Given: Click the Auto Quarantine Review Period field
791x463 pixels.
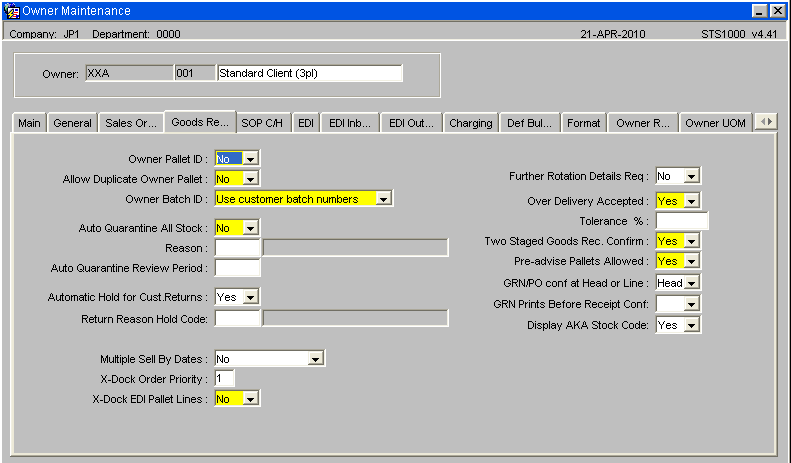Looking at the screenshot, I should point(238,268).
